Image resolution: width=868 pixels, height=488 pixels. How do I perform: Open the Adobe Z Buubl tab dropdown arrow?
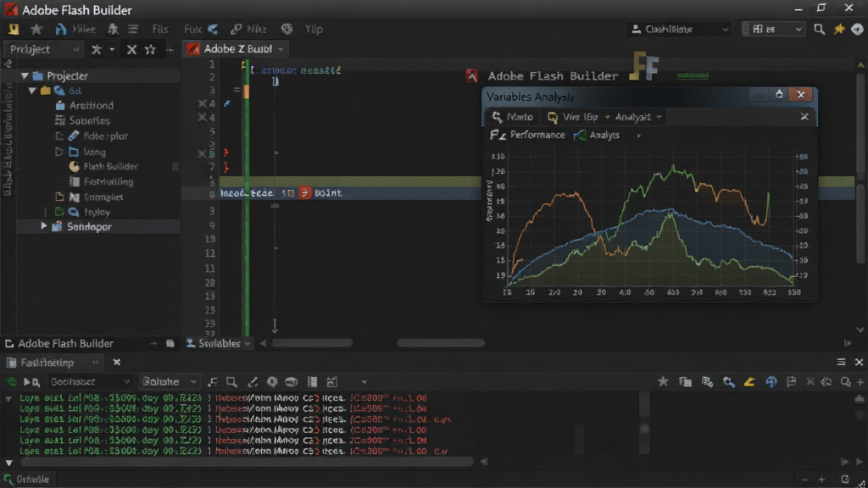[x=281, y=49]
